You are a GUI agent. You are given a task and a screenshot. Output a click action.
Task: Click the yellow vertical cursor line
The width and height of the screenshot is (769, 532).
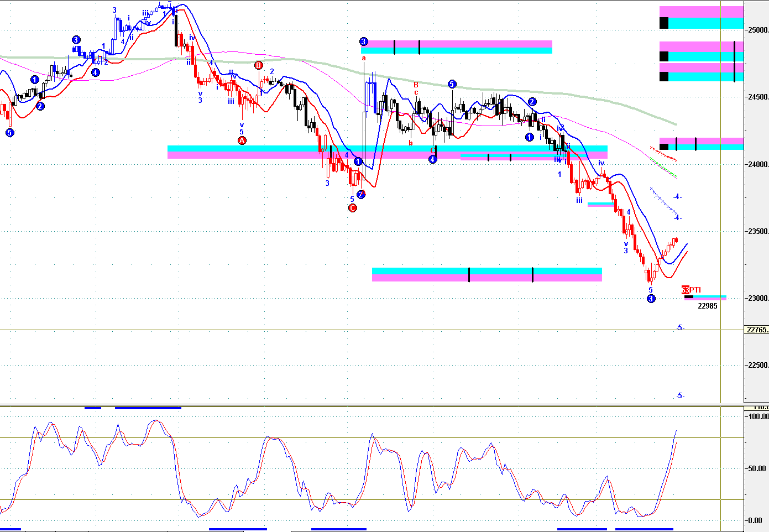[720, 202]
